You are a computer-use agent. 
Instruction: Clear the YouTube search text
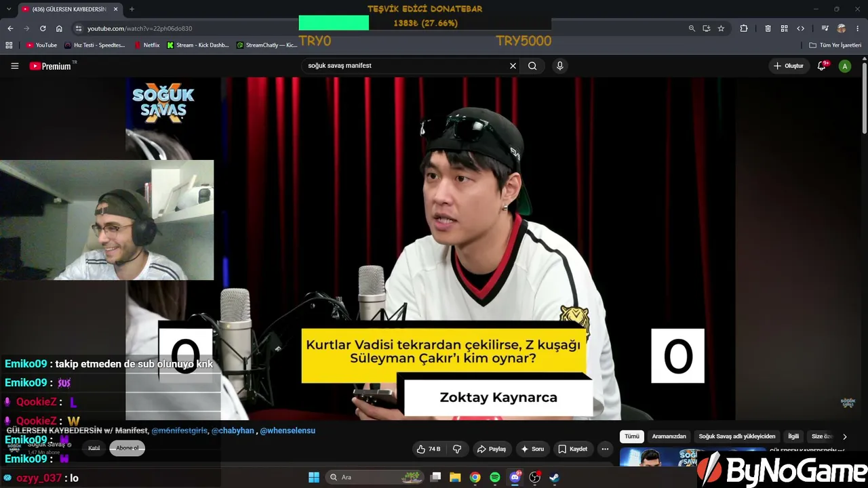coord(513,66)
